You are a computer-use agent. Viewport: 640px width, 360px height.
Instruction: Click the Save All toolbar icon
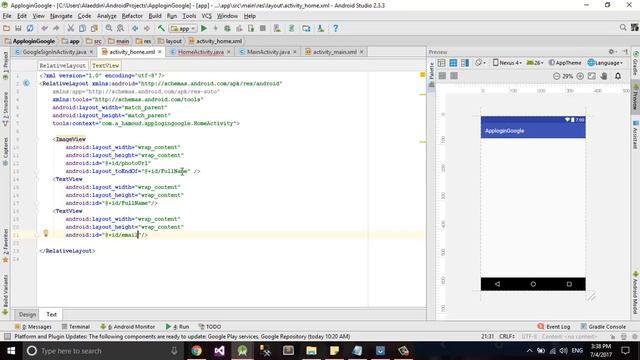[18, 28]
